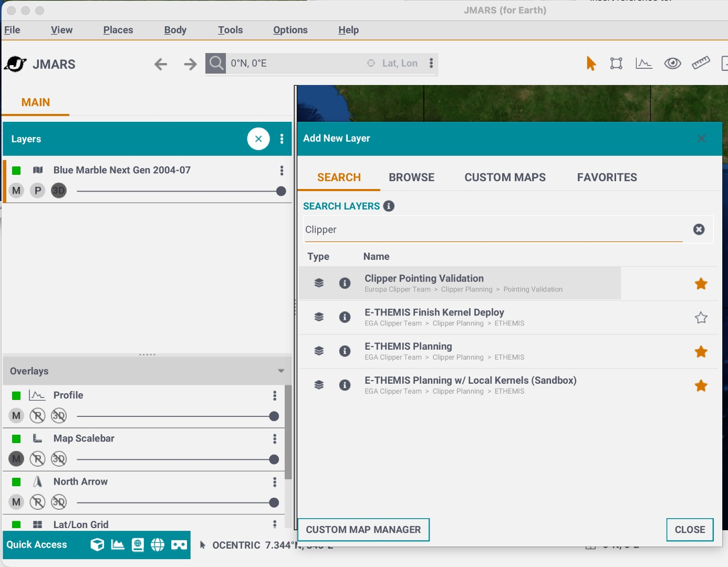The height and width of the screenshot is (567, 728).
Task: Open the File menu
Action: [12, 30]
